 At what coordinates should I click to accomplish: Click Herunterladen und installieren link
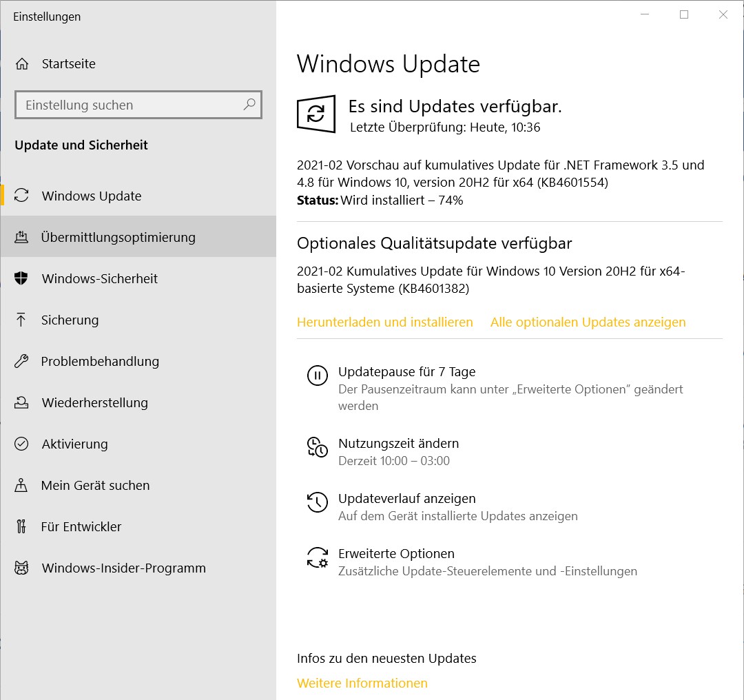click(385, 322)
